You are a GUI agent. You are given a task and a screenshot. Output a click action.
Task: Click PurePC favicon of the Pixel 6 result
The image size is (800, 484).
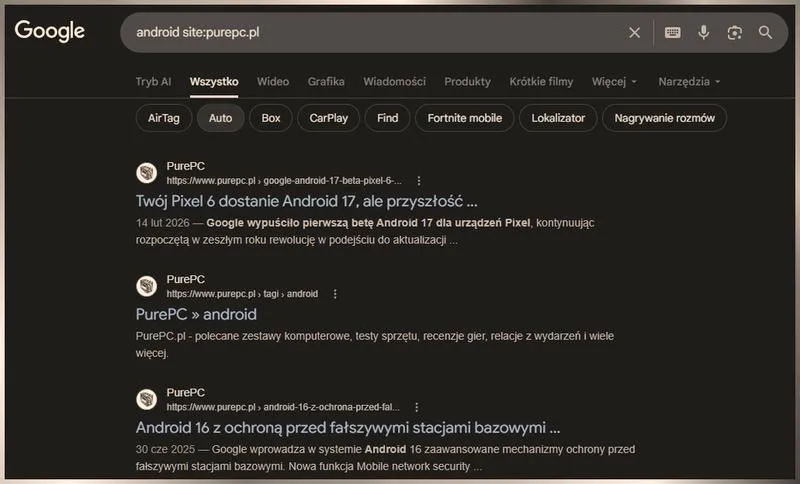[146, 173]
